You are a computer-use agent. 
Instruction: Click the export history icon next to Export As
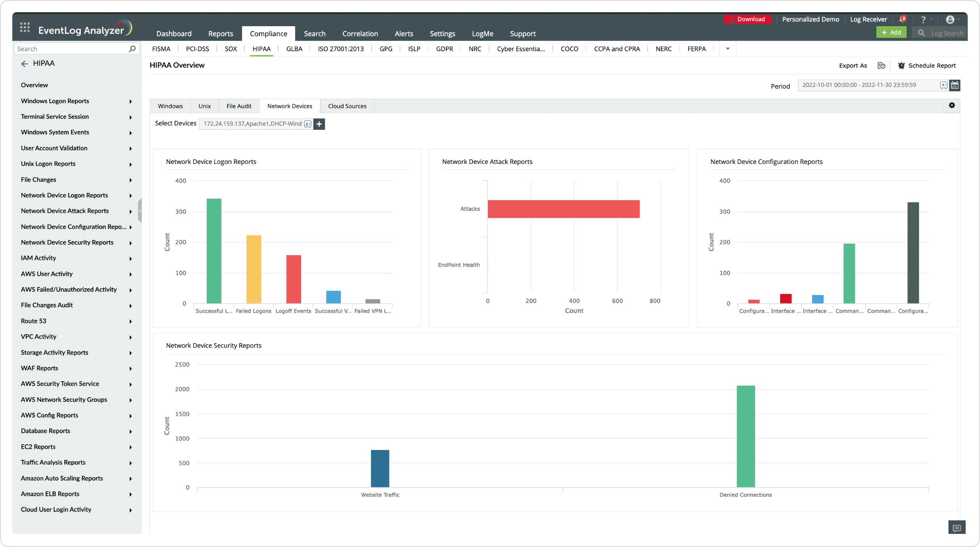pyautogui.click(x=881, y=66)
